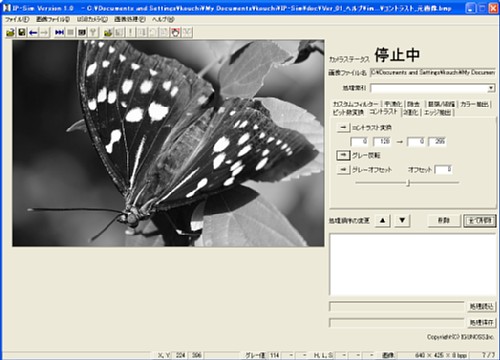Open the USBカメラ menu
Viewport: 500px width, 360px height.
(x=92, y=20)
